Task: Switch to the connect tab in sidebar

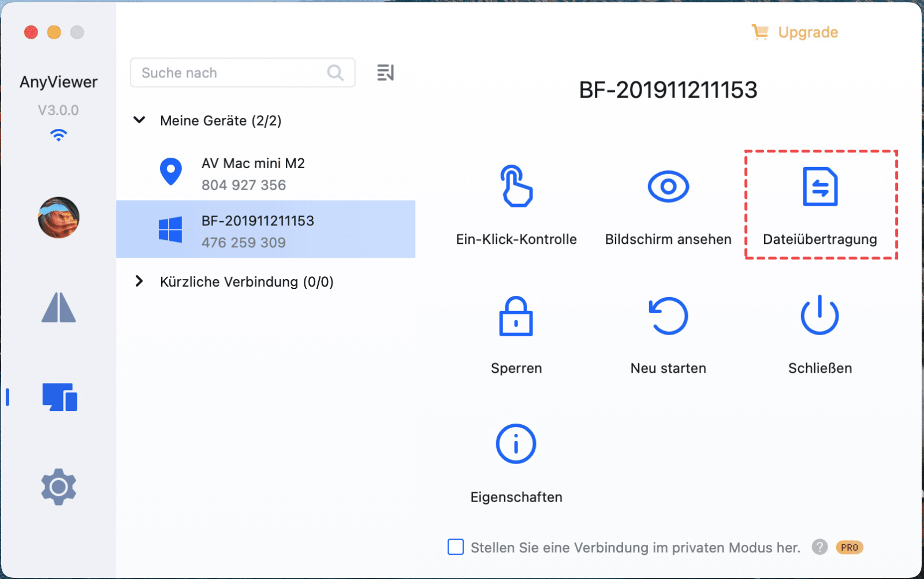Action: click(58, 307)
